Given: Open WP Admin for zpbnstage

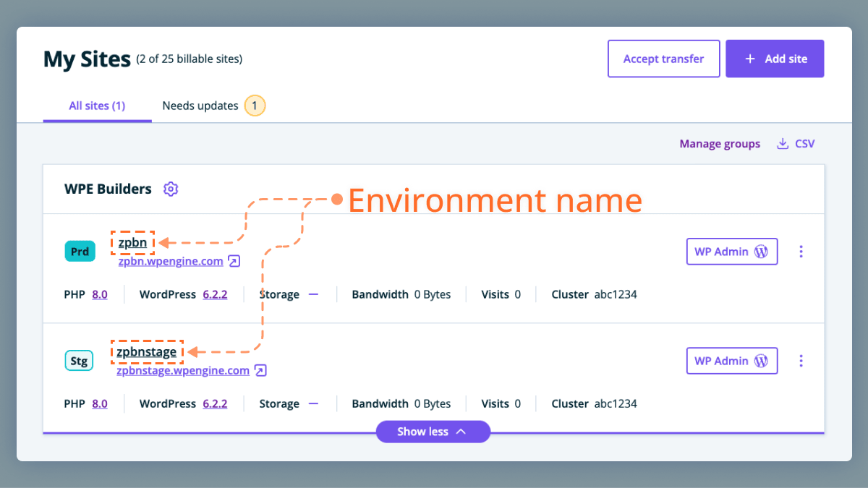Looking at the screenshot, I should pos(731,361).
